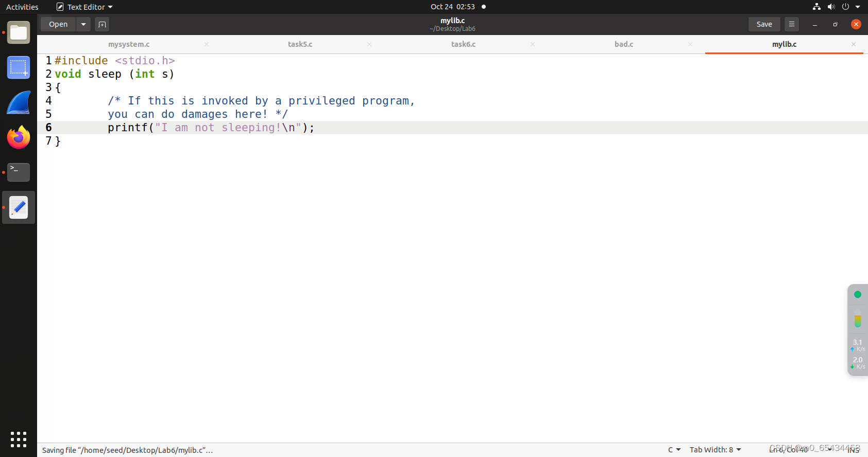This screenshot has width=868, height=457.
Task: Click the upload speed 3.1 K/s indicator
Action: click(x=858, y=345)
